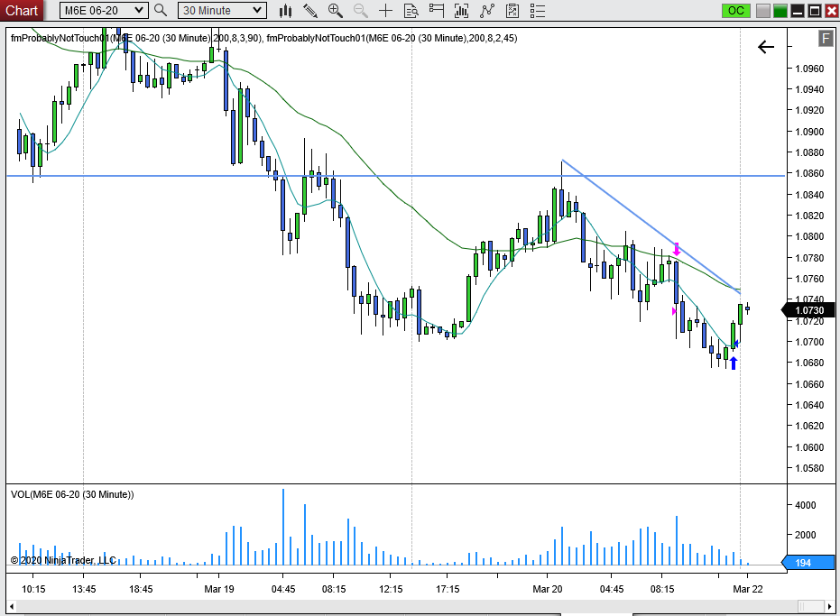
Task: Select the zoom out tool
Action: coord(361,11)
